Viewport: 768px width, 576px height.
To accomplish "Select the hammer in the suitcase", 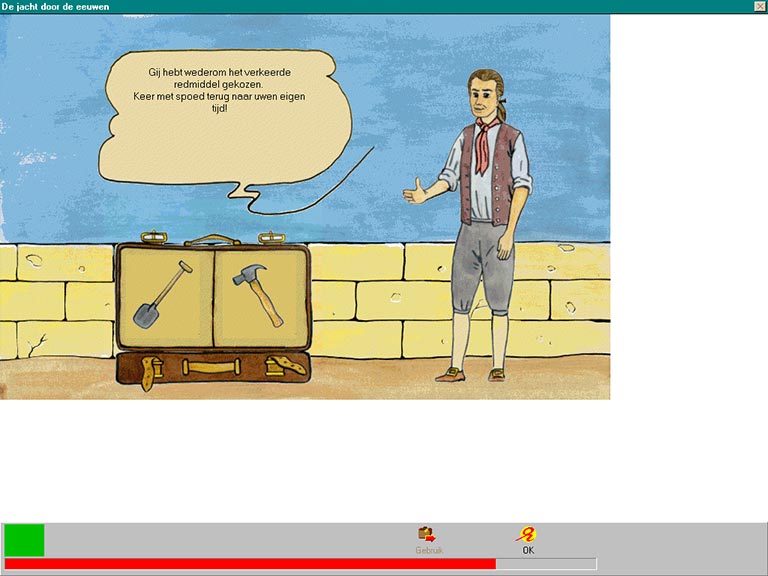I will coord(258,295).
